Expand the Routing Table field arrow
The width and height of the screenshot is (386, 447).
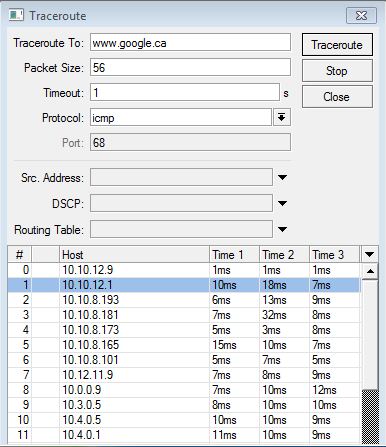tap(282, 229)
